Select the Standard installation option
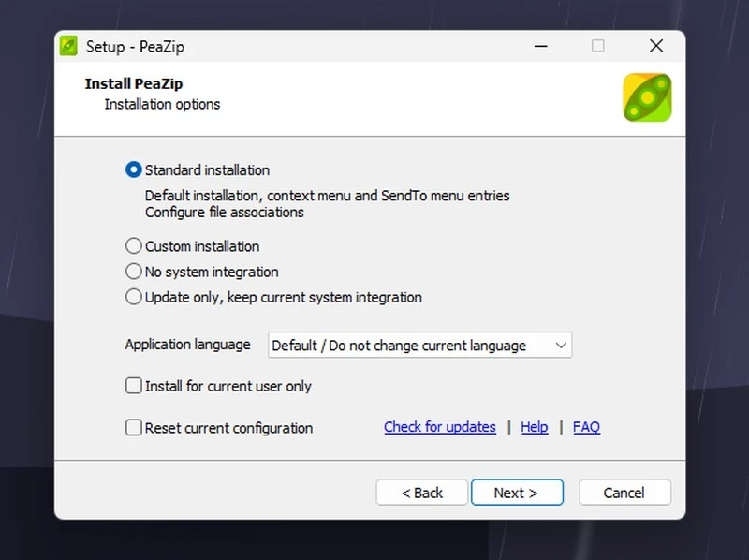The image size is (749, 560). [x=133, y=170]
